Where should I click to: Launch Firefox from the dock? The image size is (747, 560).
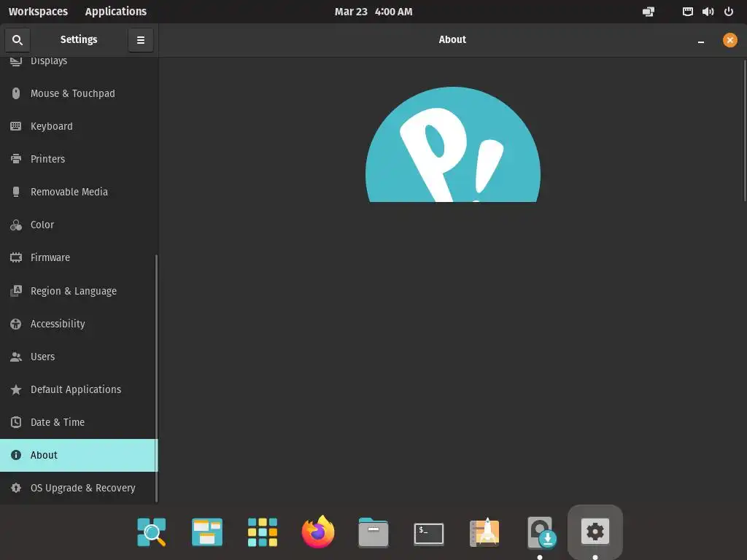[318, 532]
